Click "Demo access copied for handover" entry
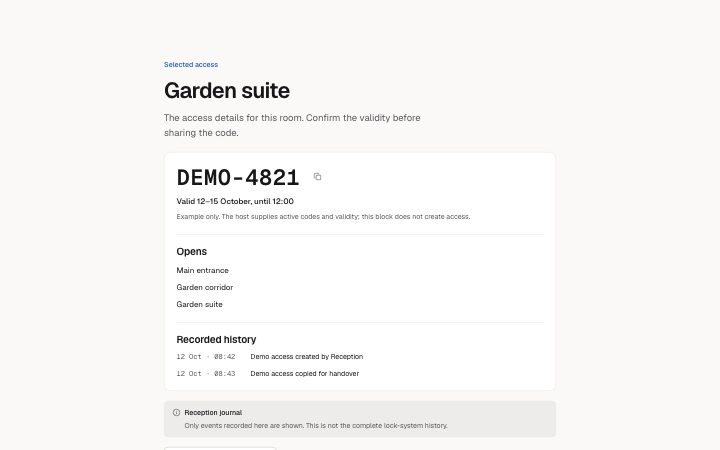720x450 pixels. click(305, 374)
